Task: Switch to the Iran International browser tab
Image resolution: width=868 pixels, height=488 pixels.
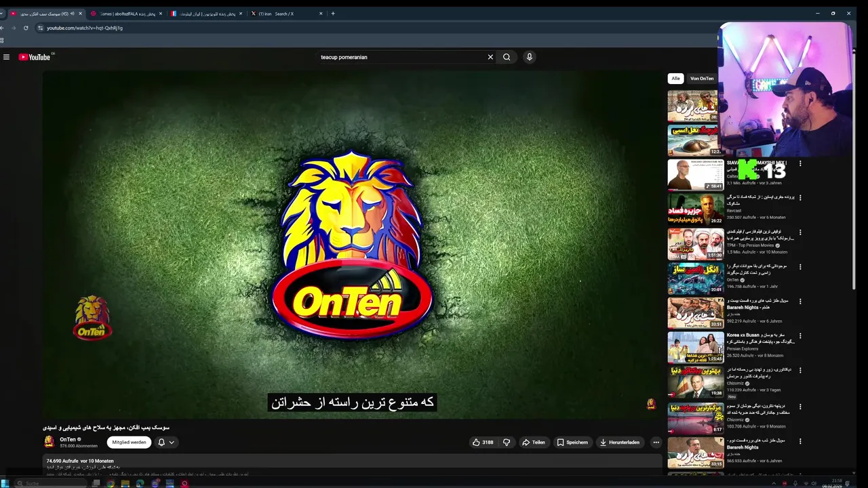Action: tap(207, 14)
